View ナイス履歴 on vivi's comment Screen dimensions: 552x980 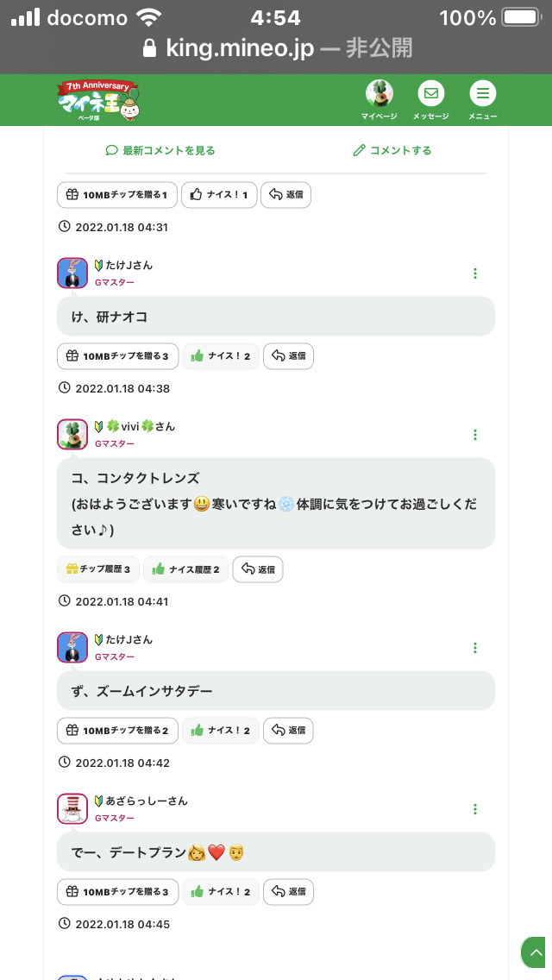(186, 569)
